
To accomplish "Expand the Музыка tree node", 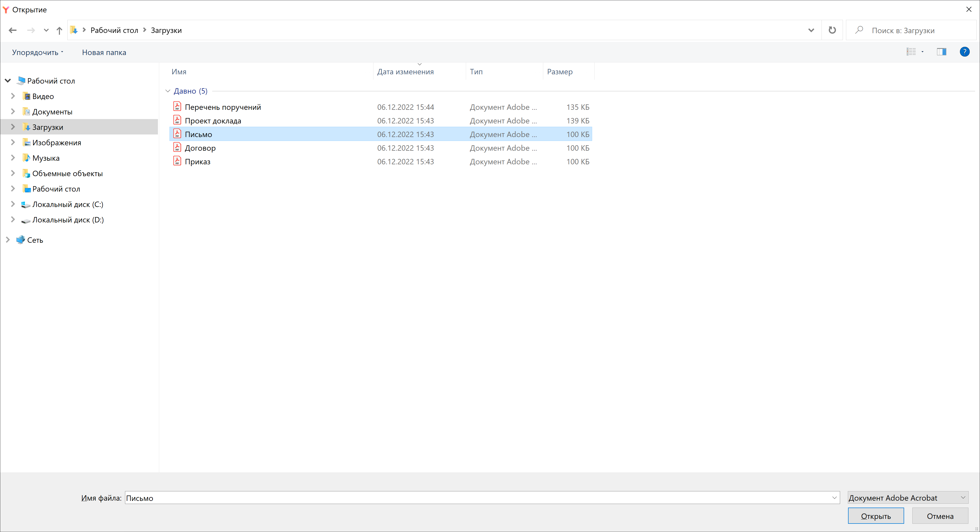I will tap(13, 157).
